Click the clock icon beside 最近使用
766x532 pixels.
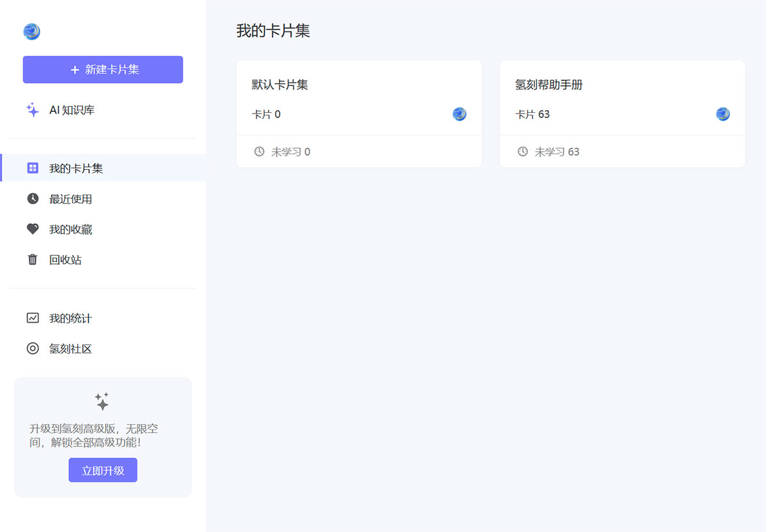coord(33,198)
